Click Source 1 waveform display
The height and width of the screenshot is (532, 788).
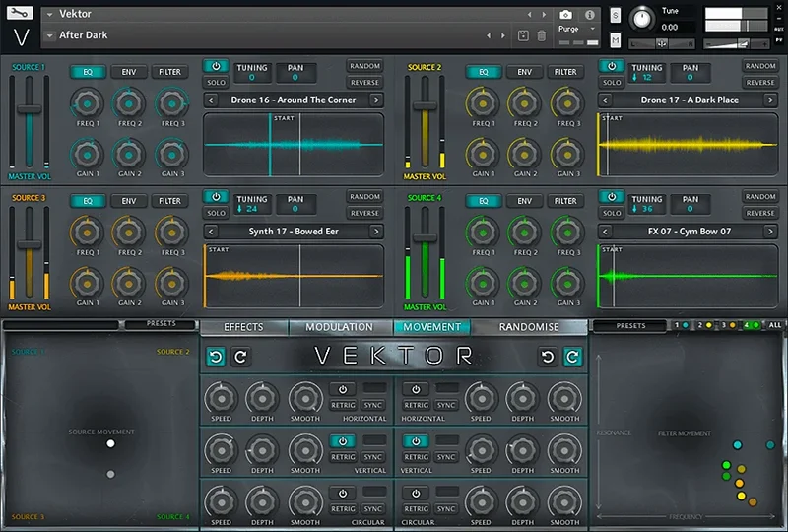tap(294, 145)
